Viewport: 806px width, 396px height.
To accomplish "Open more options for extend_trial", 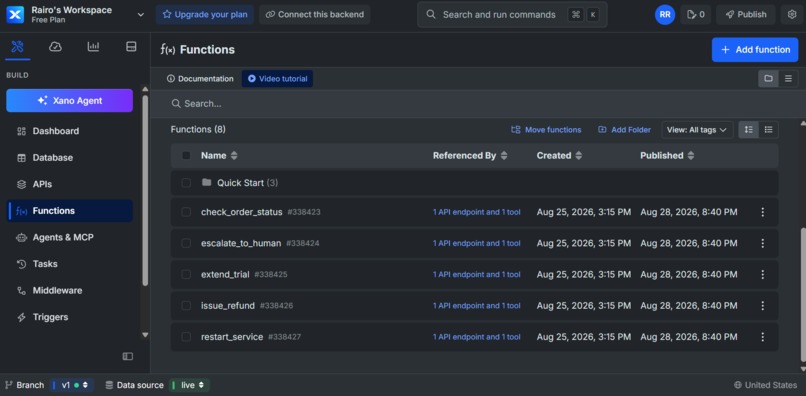I will tap(762, 275).
